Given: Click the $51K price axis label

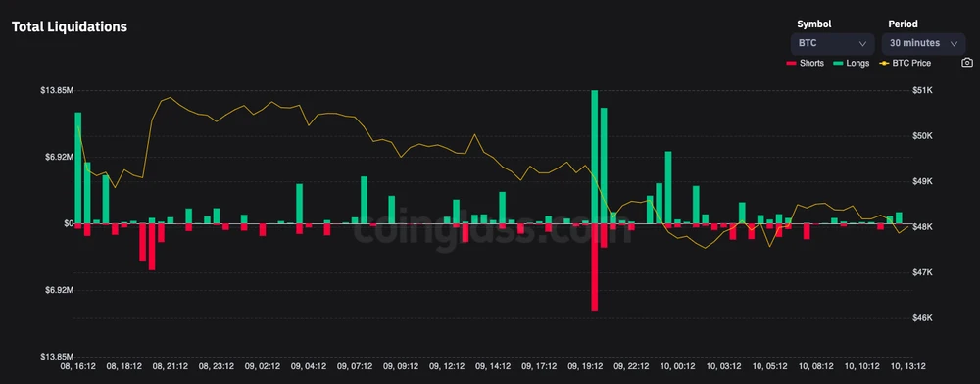Looking at the screenshot, I should coord(922,90).
